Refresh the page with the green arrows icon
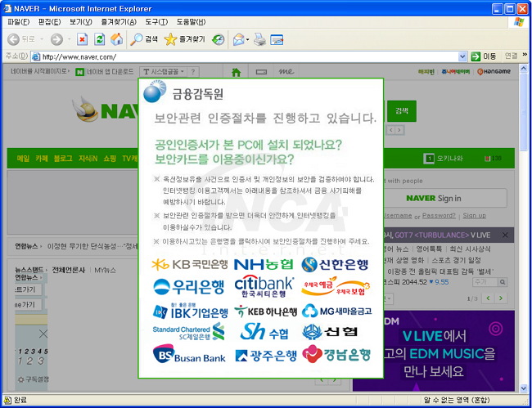The image size is (532, 408). tap(99, 39)
